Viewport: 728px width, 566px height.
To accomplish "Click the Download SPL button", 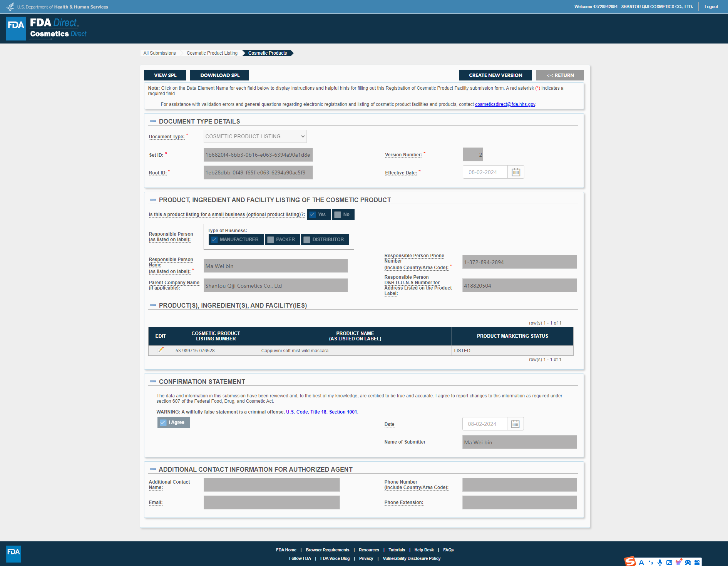I will (219, 75).
